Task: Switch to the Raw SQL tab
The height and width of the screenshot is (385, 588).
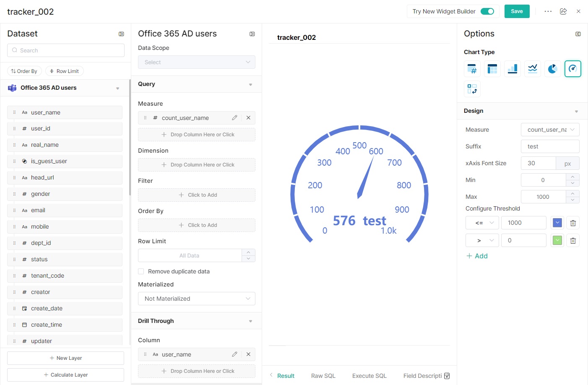Action: pos(323,375)
